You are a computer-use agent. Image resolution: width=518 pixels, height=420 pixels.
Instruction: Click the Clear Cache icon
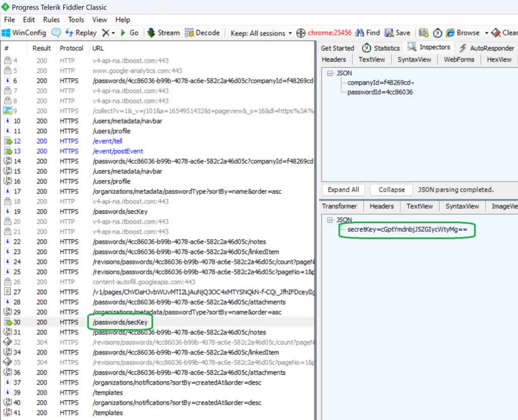tap(496, 33)
